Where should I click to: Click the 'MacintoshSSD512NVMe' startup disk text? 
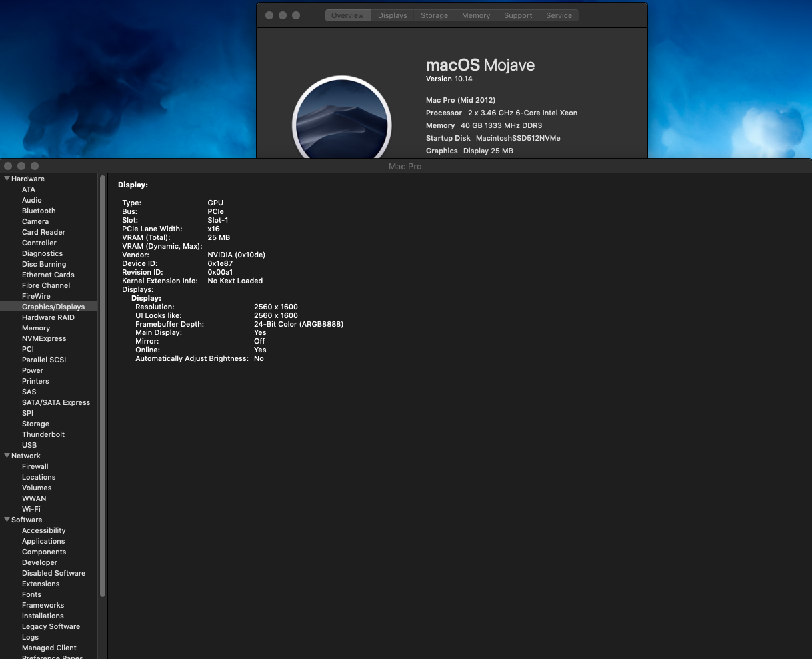[x=518, y=138]
